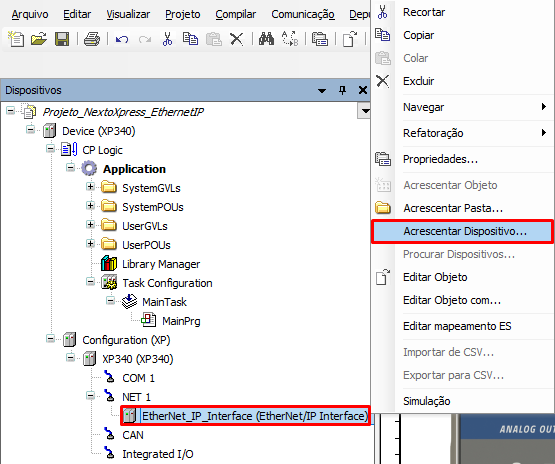Viewport: 555px width, 464px height.
Task: Open the Compilar menu
Action: (x=235, y=15)
